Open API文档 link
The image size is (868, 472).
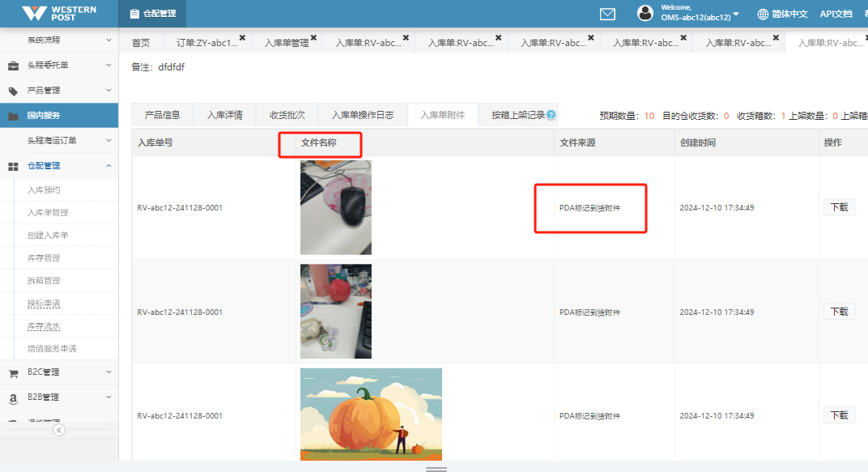[836, 14]
